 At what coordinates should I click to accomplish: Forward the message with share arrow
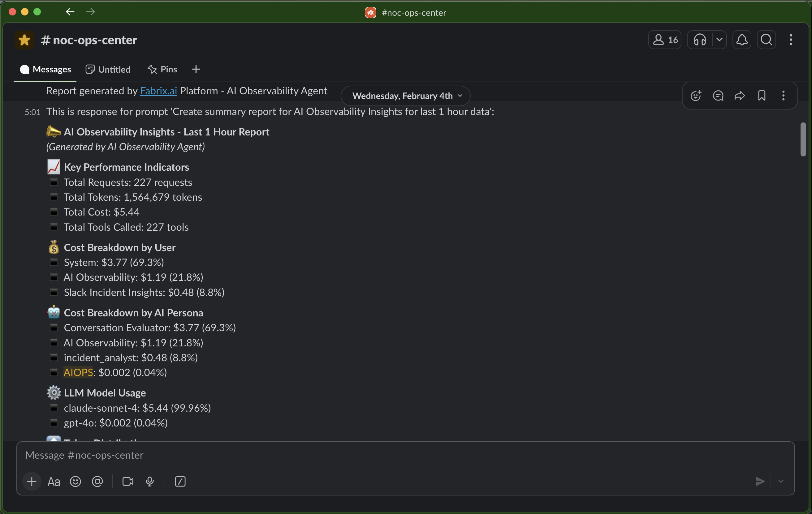point(740,96)
